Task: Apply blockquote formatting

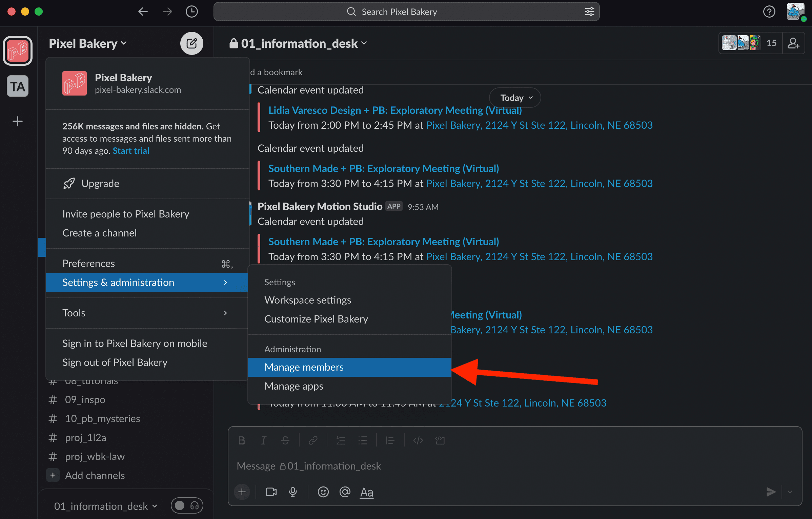Action: click(x=390, y=440)
